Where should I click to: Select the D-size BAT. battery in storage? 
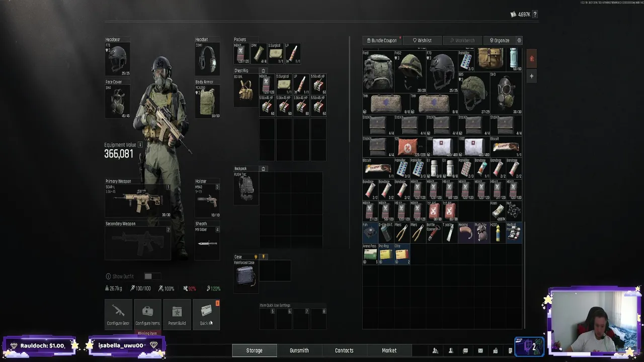(x=386, y=233)
